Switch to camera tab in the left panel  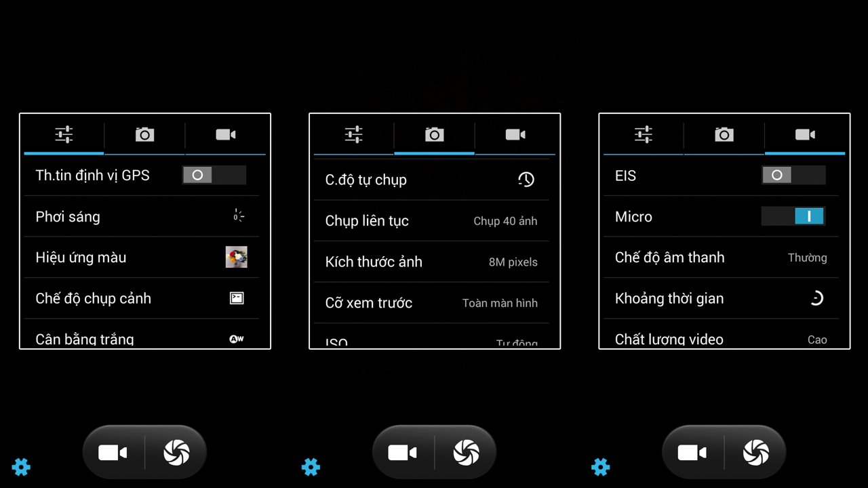pyautogui.click(x=144, y=134)
